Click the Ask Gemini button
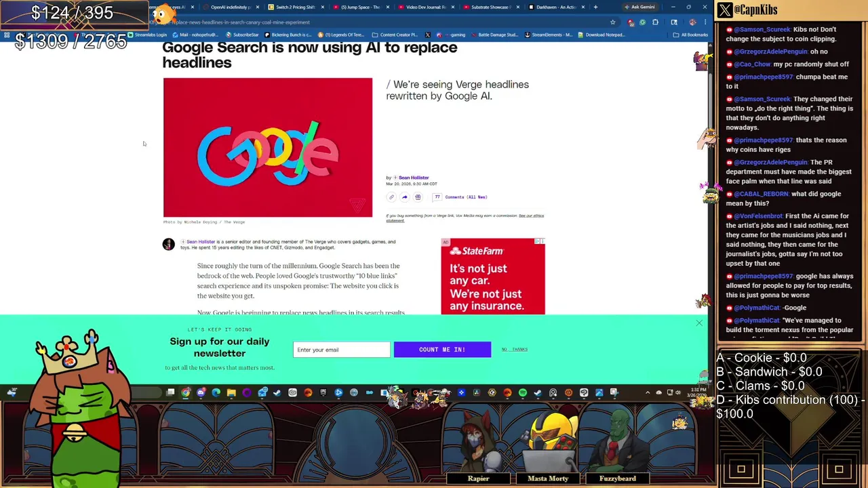The width and height of the screenshot is (868, 488). (x=641, y=7)
